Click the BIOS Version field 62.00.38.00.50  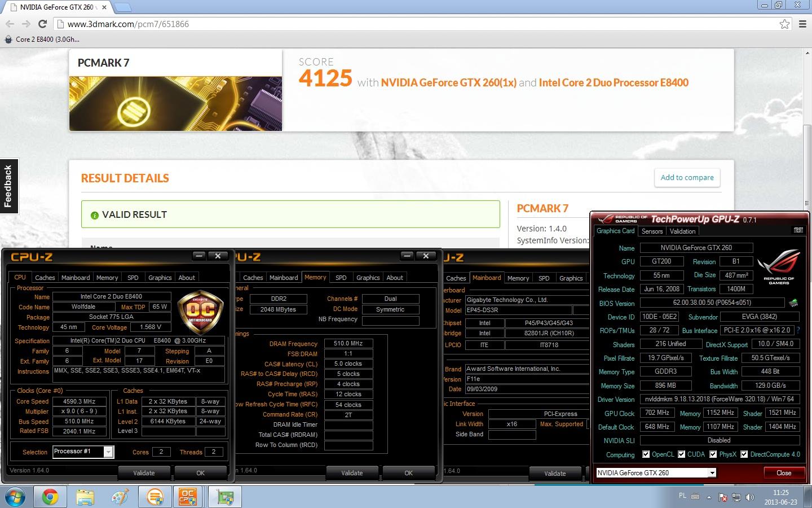[x=712, y=303]
